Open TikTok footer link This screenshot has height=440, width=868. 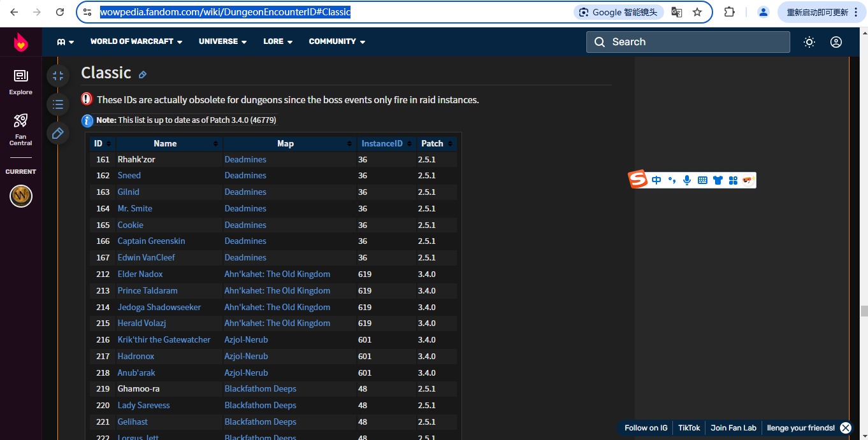click(x=689, y=428)
